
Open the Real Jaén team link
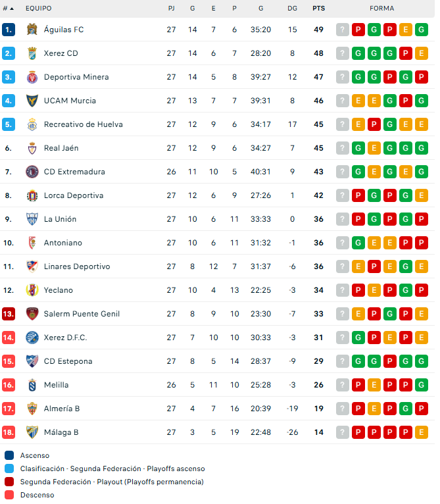61,148
